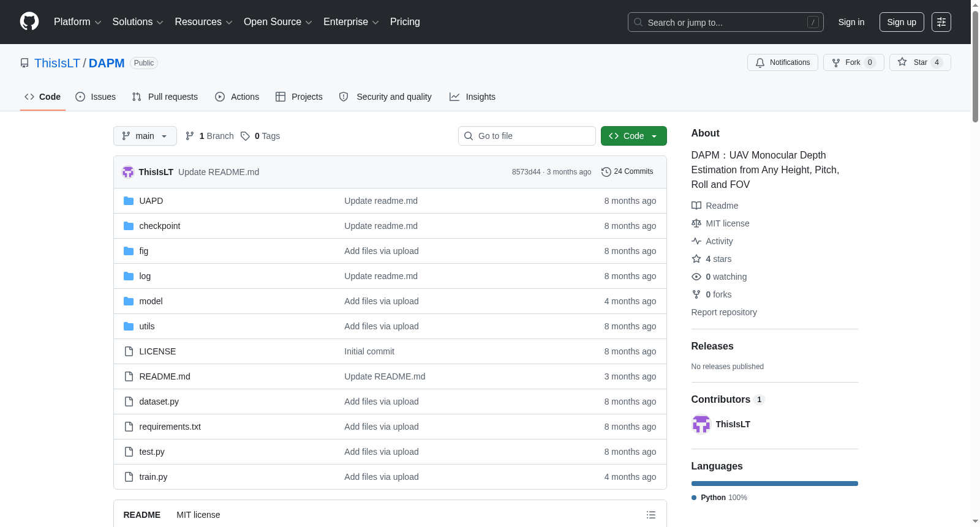Click the branch icon beside 1 Branch

(x=190, y=136)
